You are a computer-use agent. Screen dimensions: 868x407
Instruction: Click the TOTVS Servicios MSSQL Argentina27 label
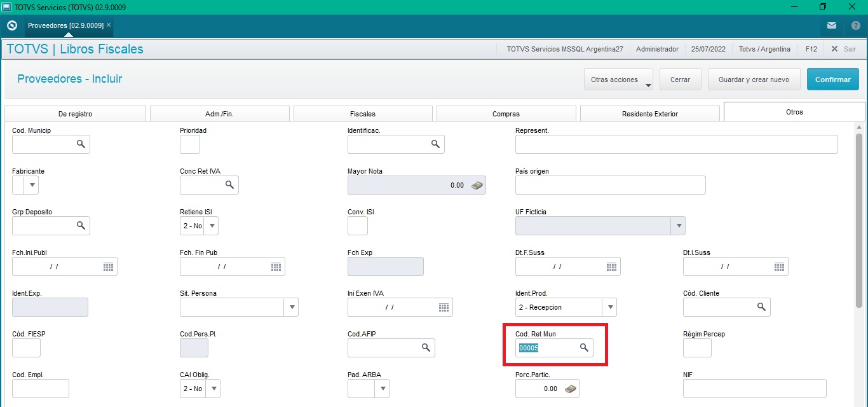(565, 49)
